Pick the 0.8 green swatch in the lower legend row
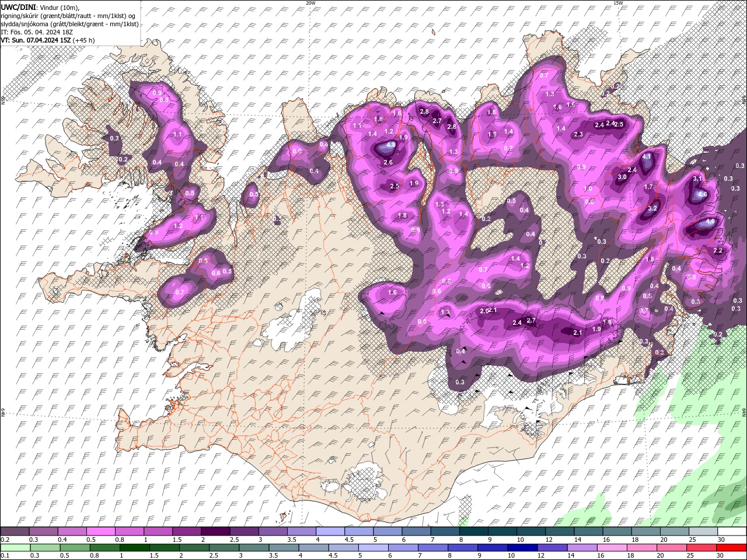The image size is (747, 560). tap(104, 548)
